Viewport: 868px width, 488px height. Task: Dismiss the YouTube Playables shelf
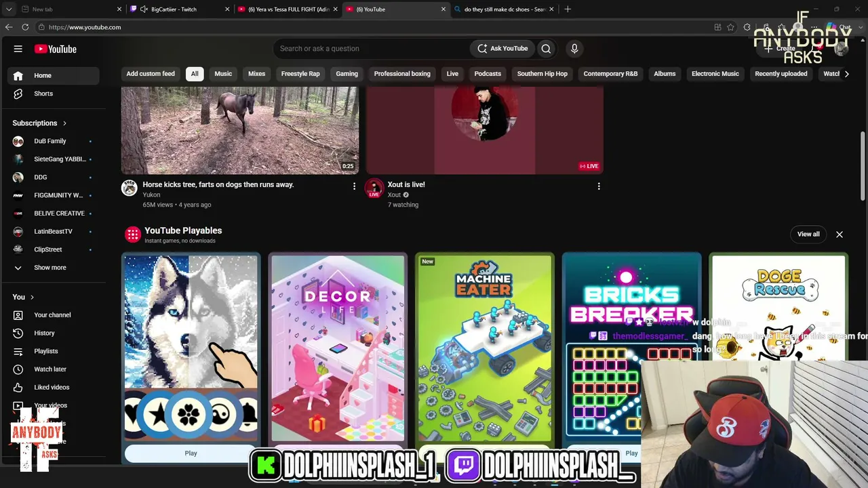pyautogui.click(x=840, y=235)
